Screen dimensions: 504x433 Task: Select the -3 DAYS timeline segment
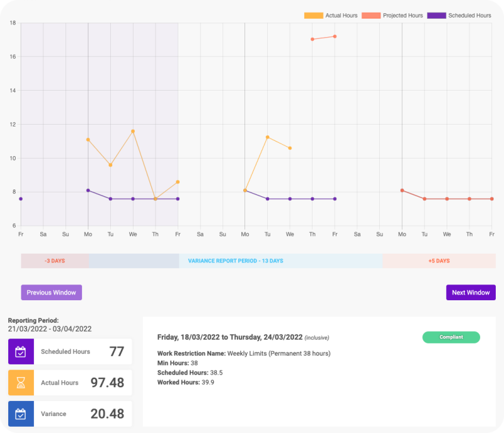click(55, 261)
